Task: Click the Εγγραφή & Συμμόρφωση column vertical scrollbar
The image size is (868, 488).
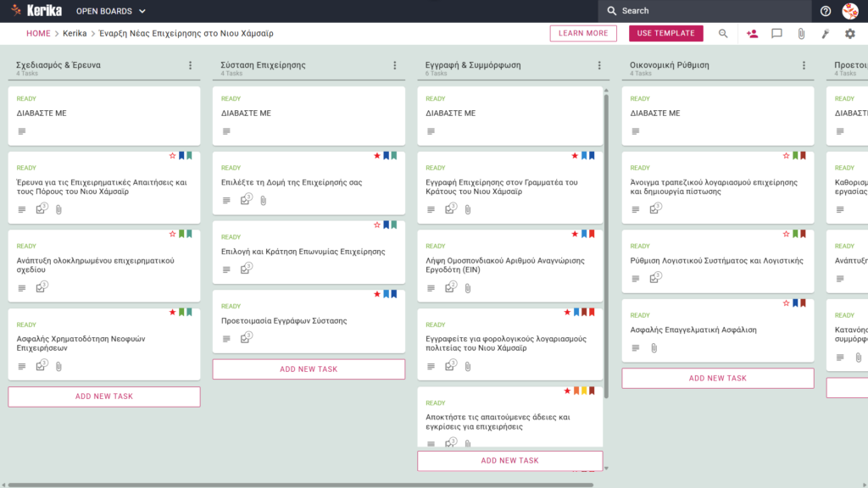Action: pyautogui.click(x=606, y=247)
